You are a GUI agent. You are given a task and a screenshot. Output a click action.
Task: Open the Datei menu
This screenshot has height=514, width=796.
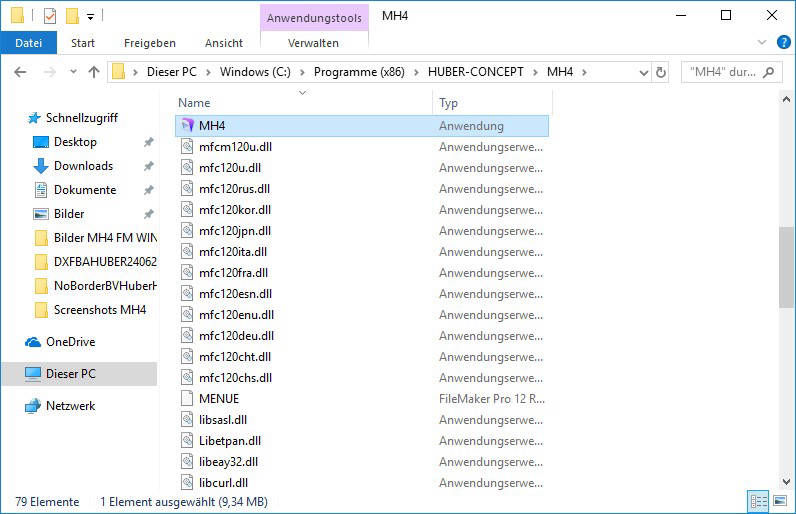tap(29, 43)
